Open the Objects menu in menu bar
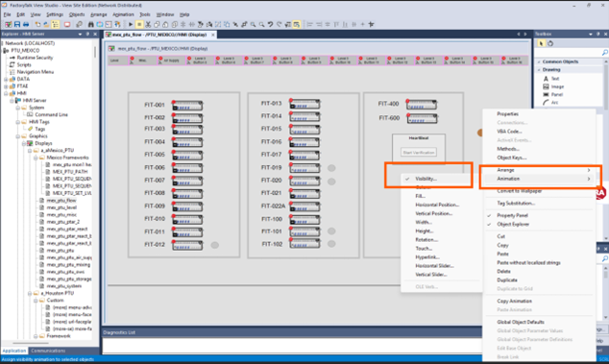 (x=77, y=14)
